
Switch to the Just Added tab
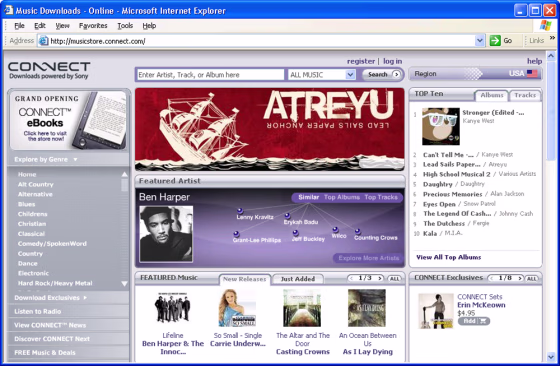(x=298, y=279)
